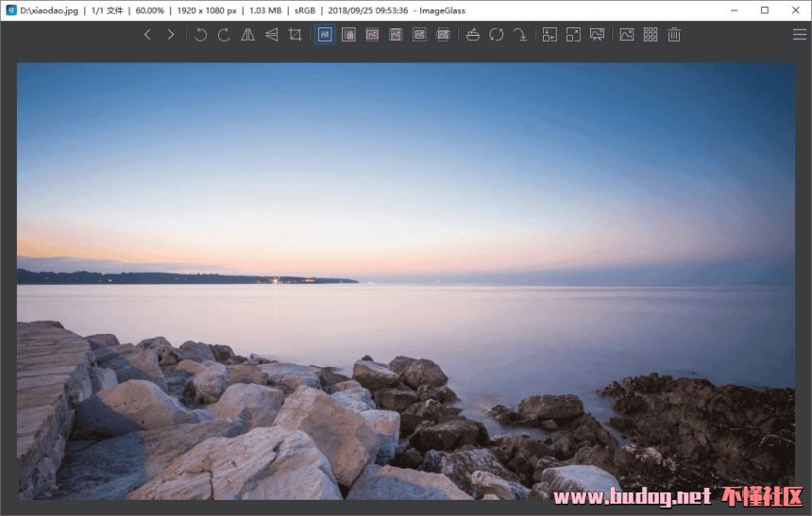Open the hamburger main menu
This screenshot has width=812, height=516.
click(799, 35)
